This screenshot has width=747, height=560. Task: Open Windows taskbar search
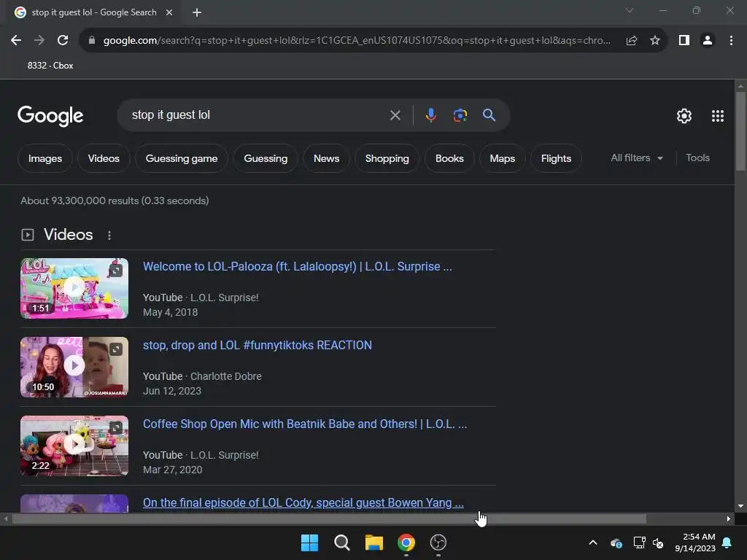341,542
